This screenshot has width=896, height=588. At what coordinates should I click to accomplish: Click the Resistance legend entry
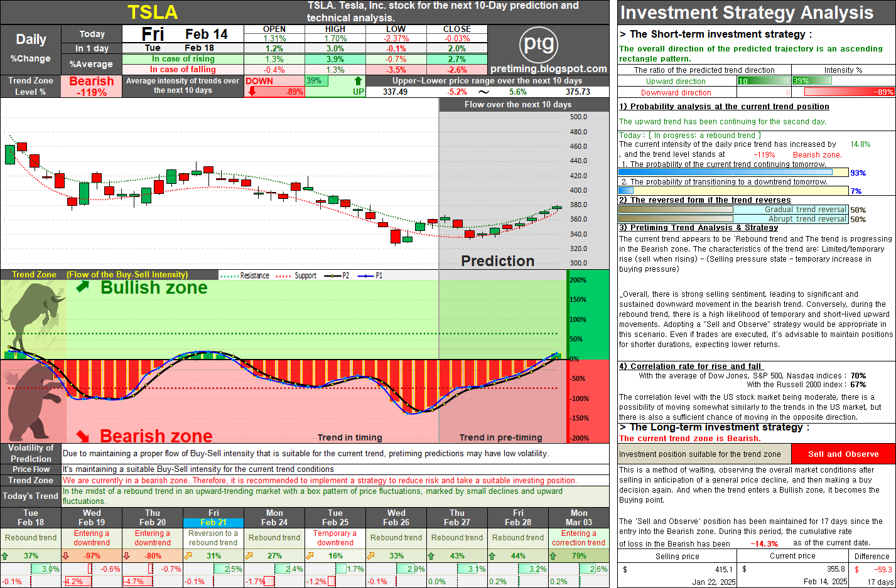246,275
